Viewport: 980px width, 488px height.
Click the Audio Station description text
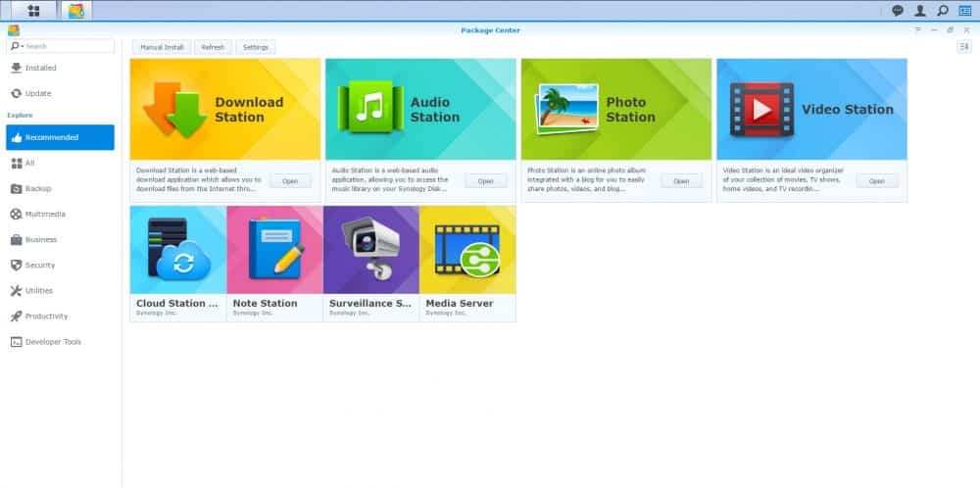(x=390, y=179)
